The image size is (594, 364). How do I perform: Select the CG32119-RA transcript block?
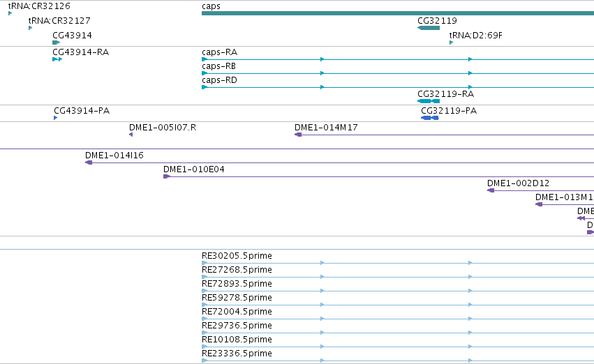tap(429, 101)
